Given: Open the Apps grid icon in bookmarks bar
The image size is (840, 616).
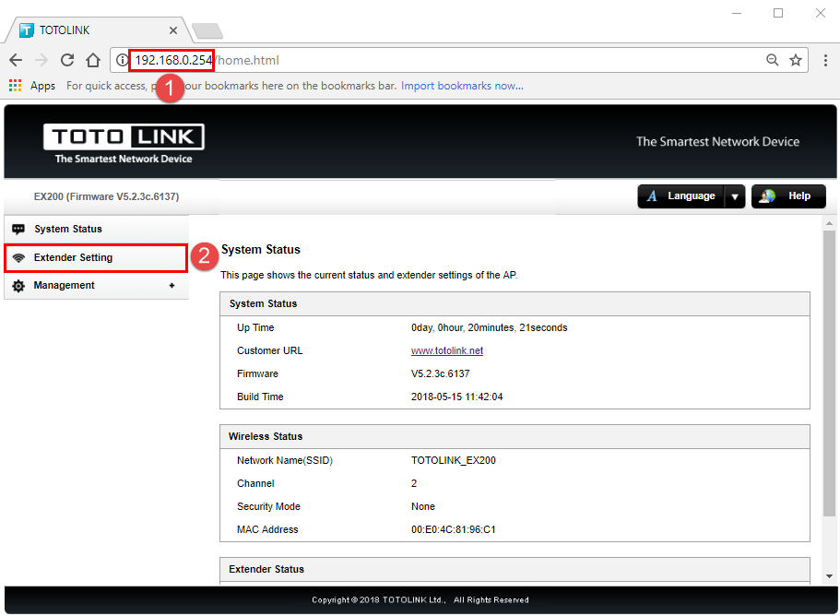Looking at the screenshot, I should tap(15, 86).
